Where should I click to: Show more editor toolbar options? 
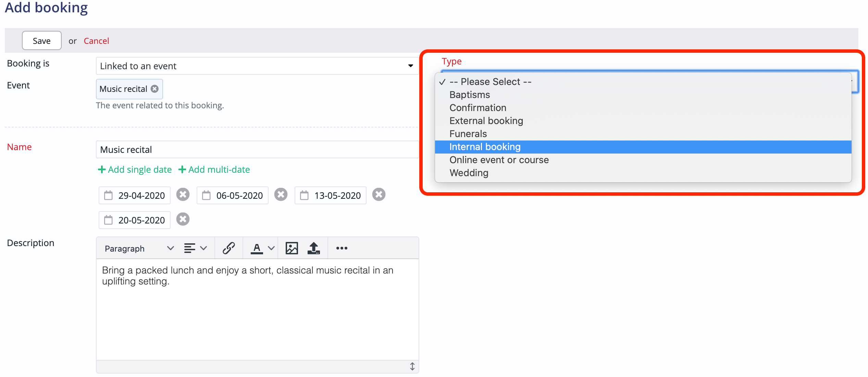tap(342, 248)
